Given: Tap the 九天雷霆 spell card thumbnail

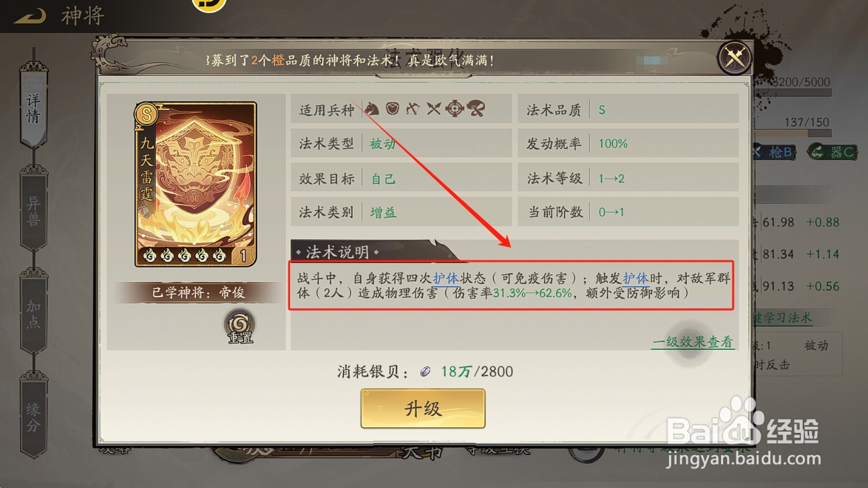Looking at the screenshot, I should click(x=195, y=184).
